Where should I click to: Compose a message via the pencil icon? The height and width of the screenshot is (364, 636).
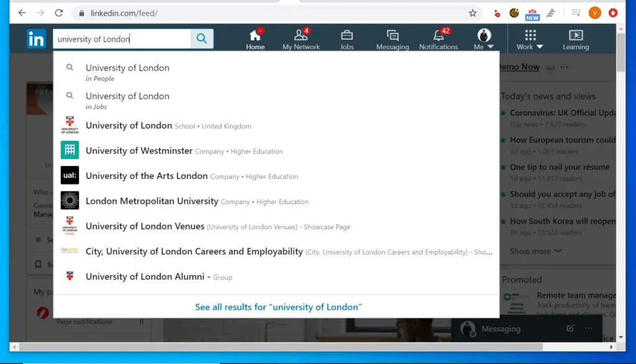tap(570, 328)
